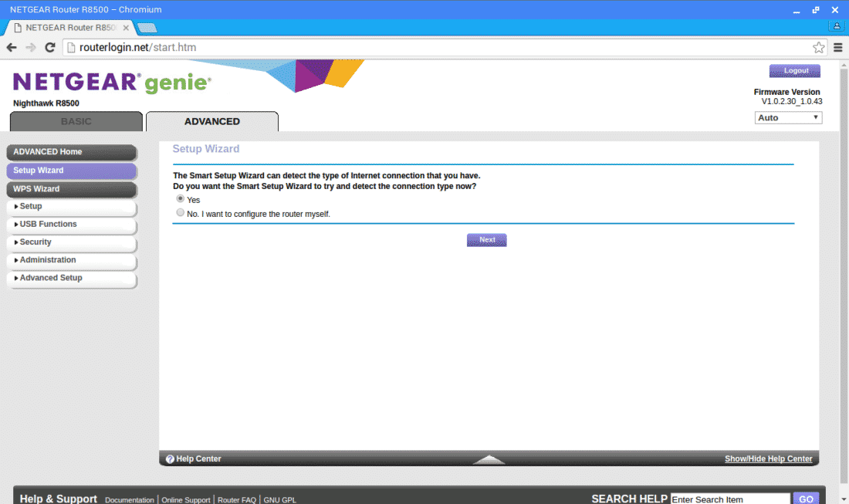The width and height of the screenshot is (849, 504).
Task: Go back with the browser back arrow
Action: click(x=12, y=48)
